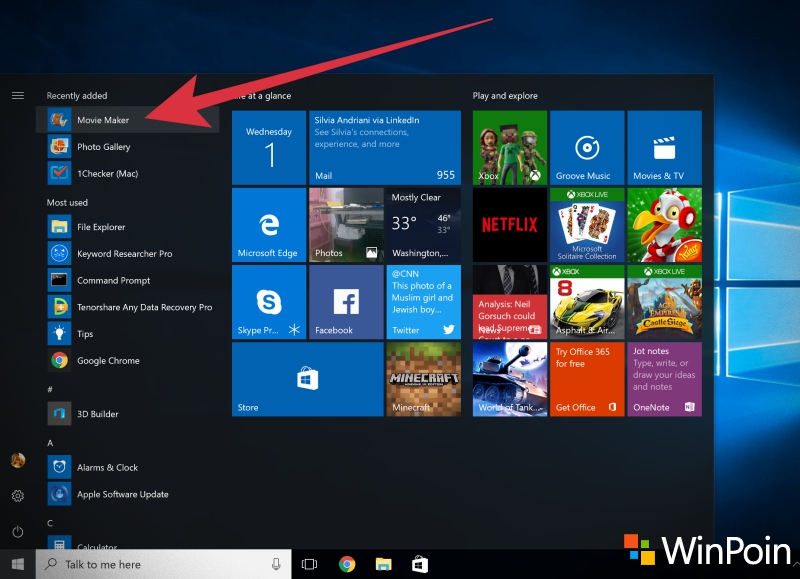
Task: Open Command Prompt
Action: tap(128, 281)
